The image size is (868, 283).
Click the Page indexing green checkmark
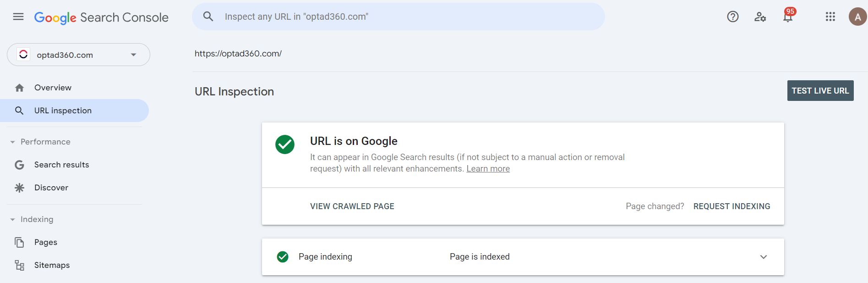tap(283, 257)
